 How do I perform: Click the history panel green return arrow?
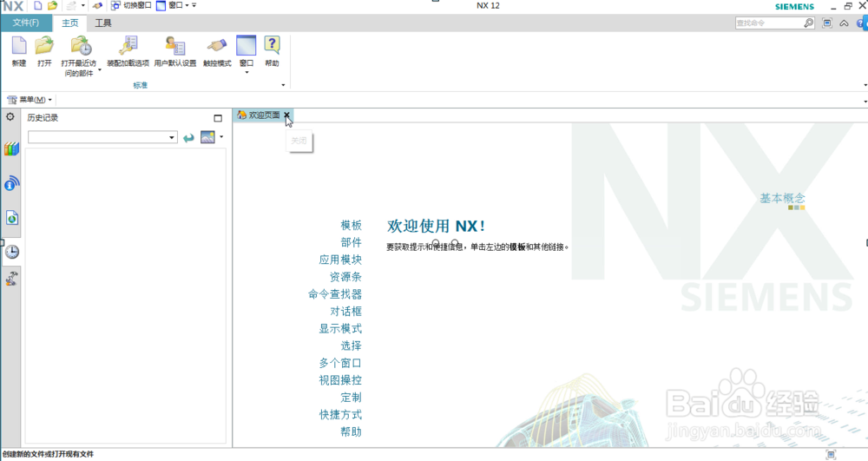pos(188,137)
